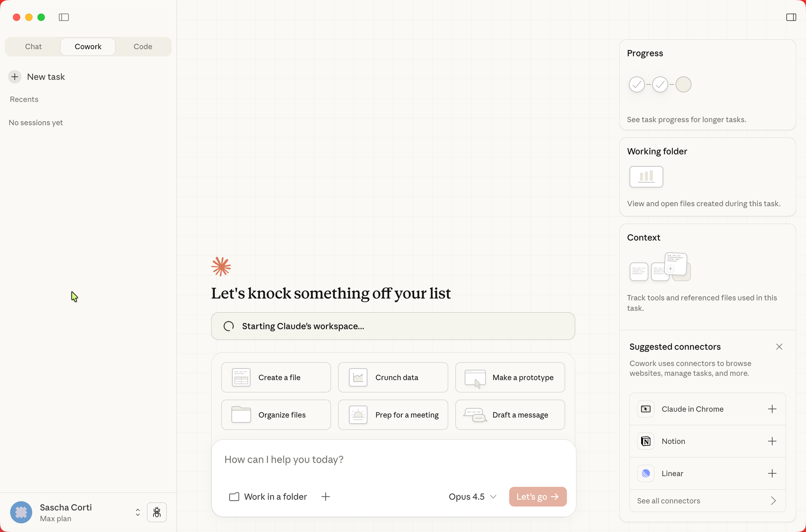Toggle the sidebar from the title bar
Viewport: 806px width, 532px height.
pos(64,17)
